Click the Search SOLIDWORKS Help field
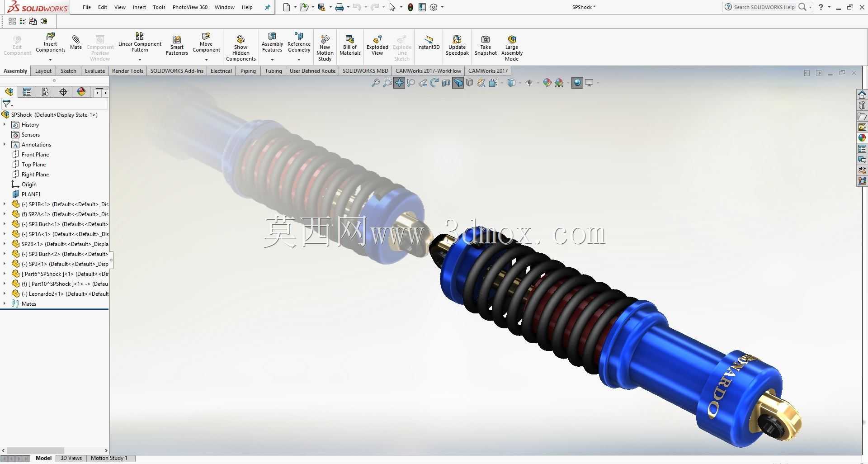This screenshot has height=464, width=868. click(x=764, y=7)
